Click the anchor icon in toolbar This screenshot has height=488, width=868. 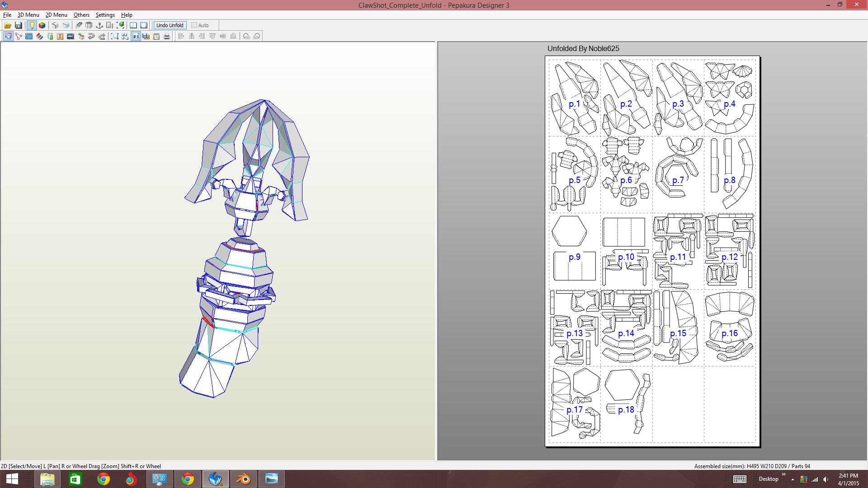99,25
